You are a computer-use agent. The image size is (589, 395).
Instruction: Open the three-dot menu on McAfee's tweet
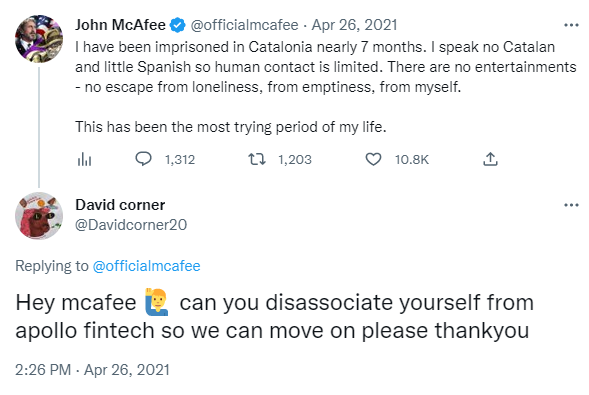pyautogui.click(x=571, y=25)
